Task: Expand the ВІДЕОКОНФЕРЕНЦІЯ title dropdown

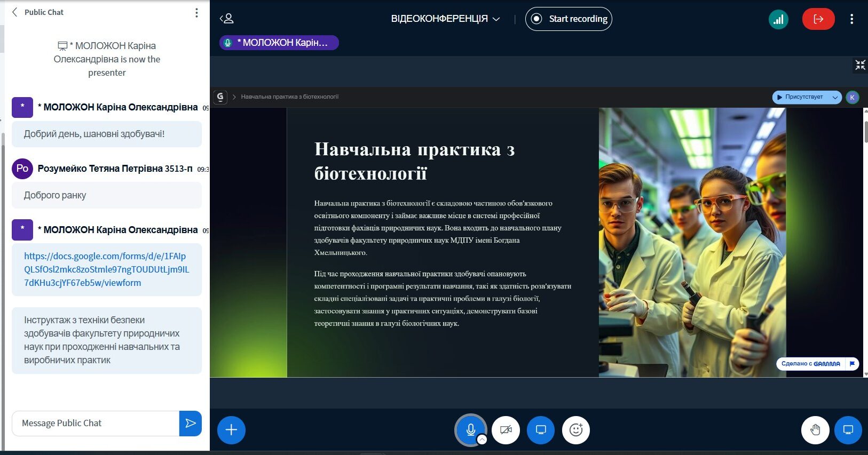Action: click(x=445, y=19)
